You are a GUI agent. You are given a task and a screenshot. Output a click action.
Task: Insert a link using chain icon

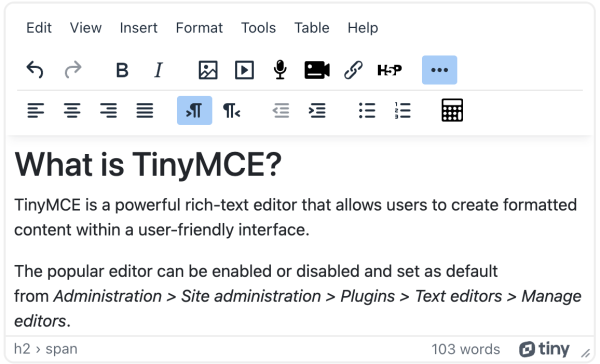(353, 70)
